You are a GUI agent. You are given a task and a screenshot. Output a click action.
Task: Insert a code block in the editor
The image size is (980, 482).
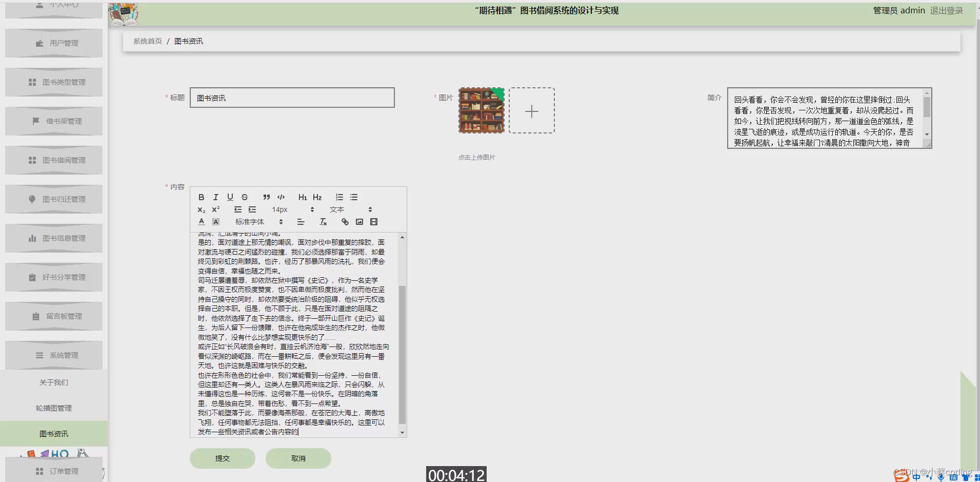point(282,197)
